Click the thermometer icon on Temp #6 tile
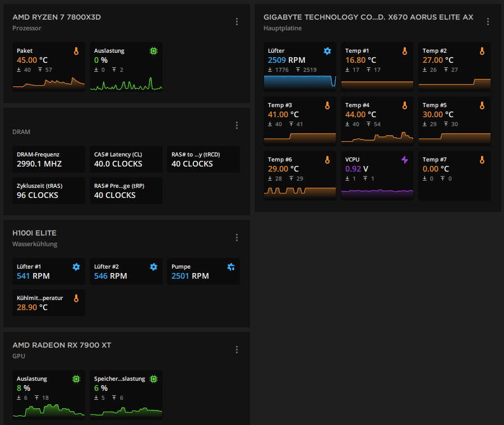Screen dimensions: 504x425 click(x=327, y=159)
